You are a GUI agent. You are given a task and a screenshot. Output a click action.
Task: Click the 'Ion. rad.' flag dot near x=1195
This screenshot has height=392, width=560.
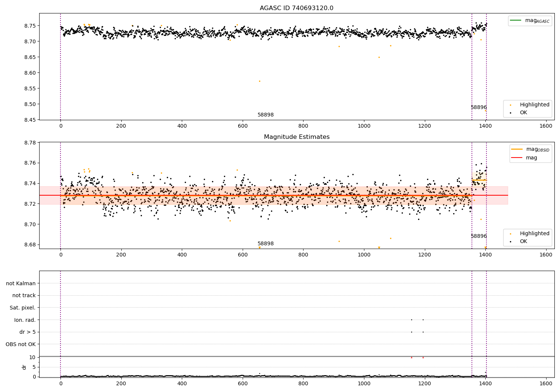(x=423, y=320)
